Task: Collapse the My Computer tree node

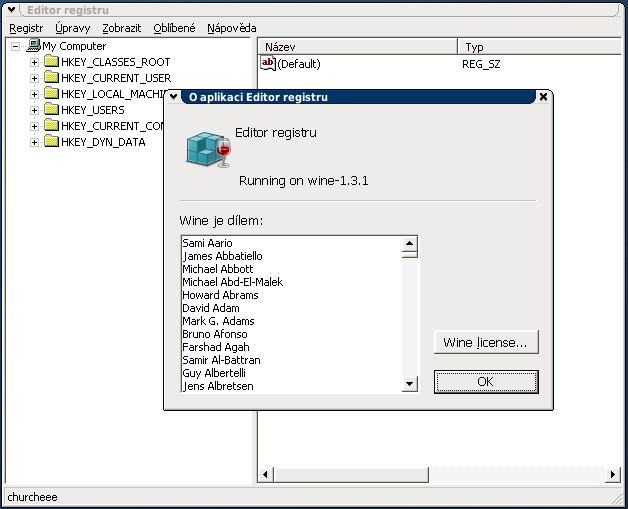Action: (x=15, y=46)
